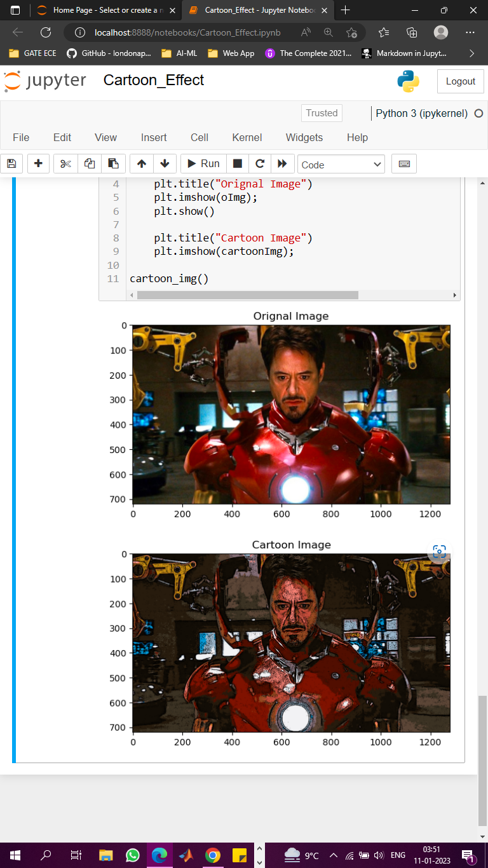Viewport: 488px width, 868px height.
Task: Go back in browser history
Action: click(x=17, y=32)
